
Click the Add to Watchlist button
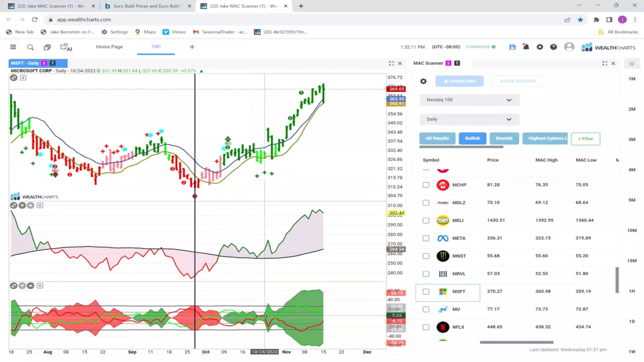pyautogui.click(x=518, y=81)
